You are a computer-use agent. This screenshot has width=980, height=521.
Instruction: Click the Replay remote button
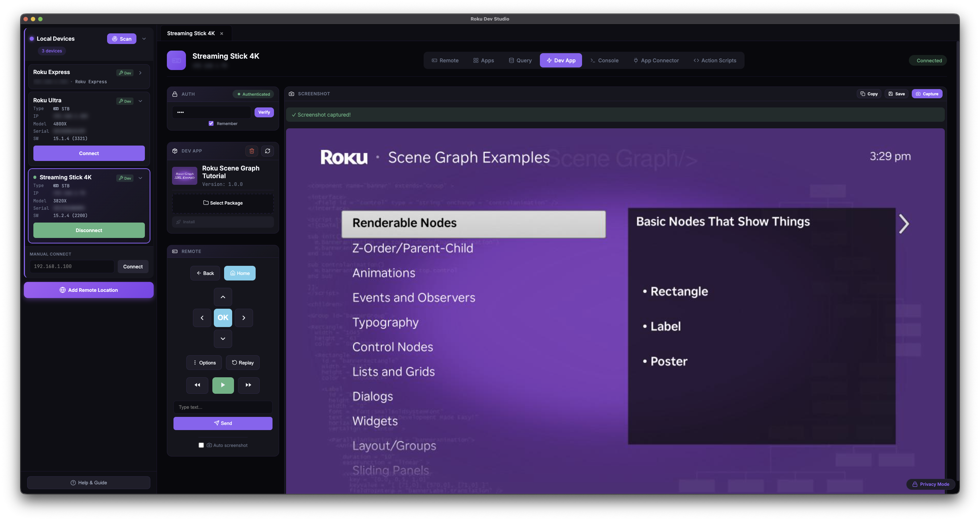[243, 362]
